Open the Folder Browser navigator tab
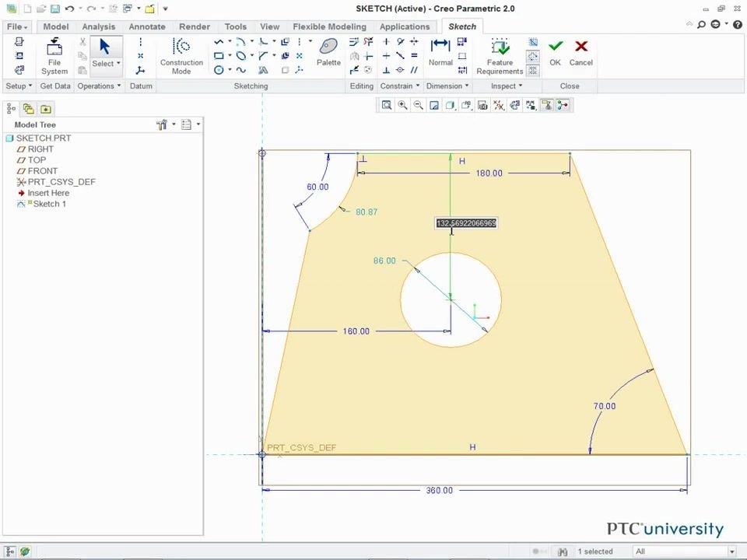The height and width of the screenshot is (560, 747). click(29, 109)
